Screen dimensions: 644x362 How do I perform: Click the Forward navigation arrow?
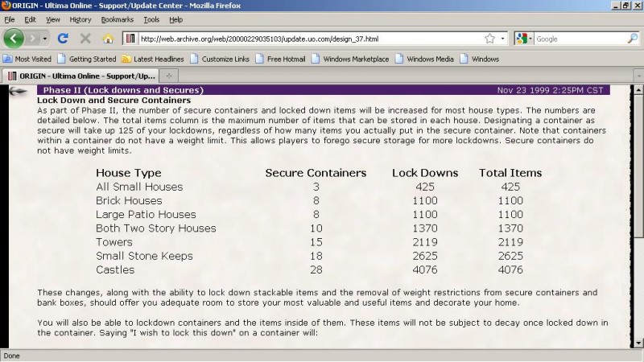coord(32,39)
